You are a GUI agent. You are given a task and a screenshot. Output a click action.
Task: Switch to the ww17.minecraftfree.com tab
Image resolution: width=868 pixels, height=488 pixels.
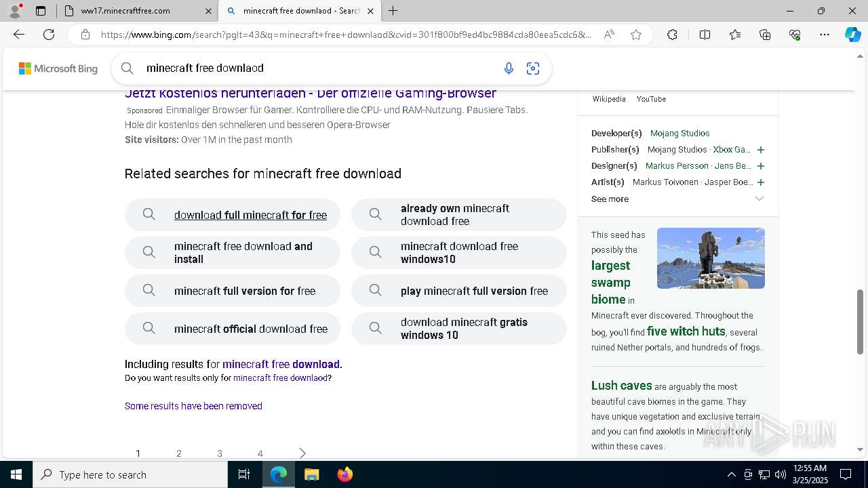tap(137, 11)
